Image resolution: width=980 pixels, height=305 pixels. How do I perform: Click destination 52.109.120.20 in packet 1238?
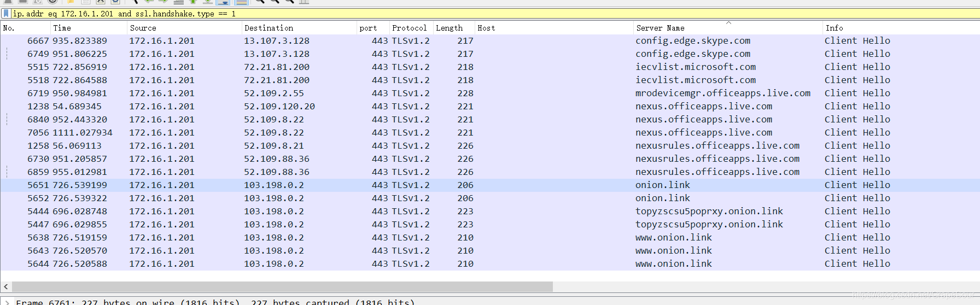pos(279,106)
